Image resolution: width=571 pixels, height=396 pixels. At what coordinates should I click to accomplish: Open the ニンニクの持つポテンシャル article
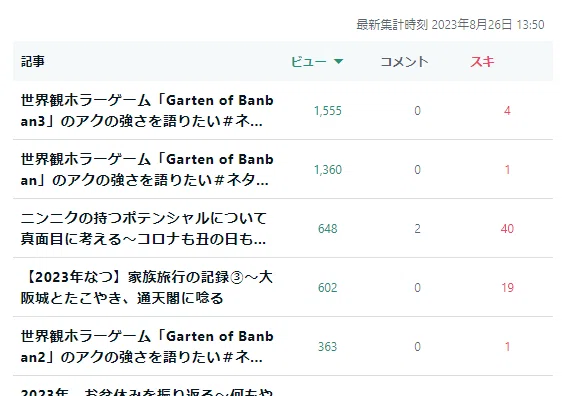click(144, 228)
